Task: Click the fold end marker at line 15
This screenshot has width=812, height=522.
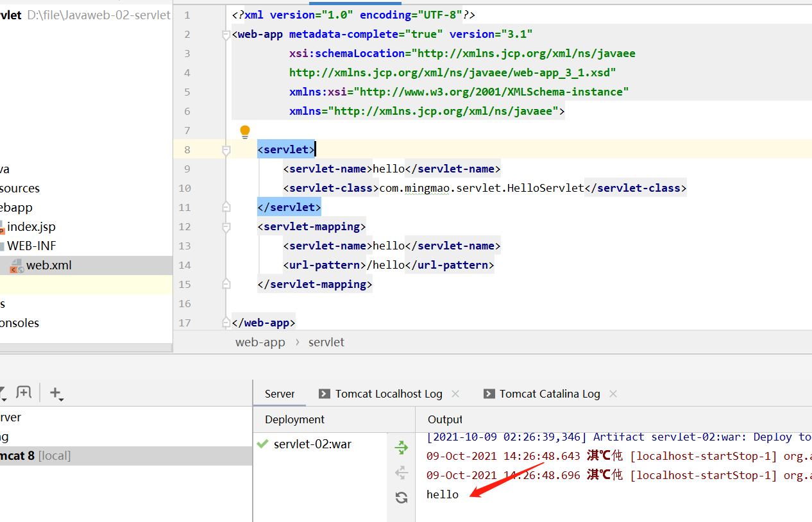Action: coord(226,283)
